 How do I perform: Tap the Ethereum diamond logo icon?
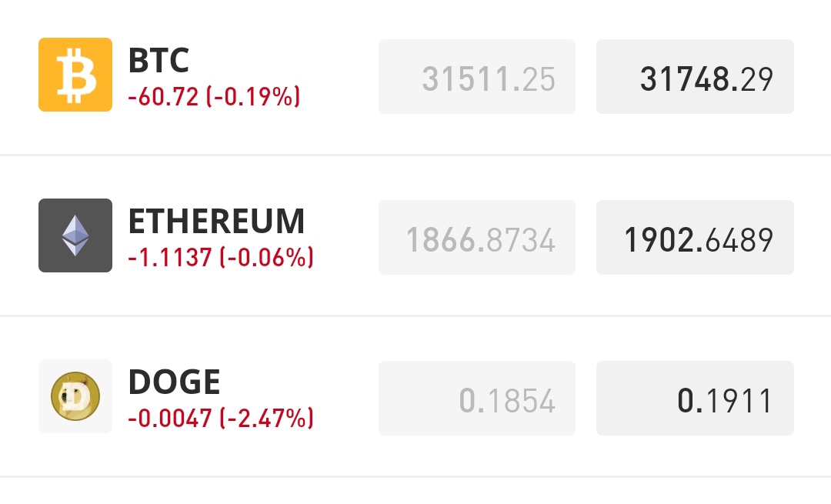click(x=75, y=235)
